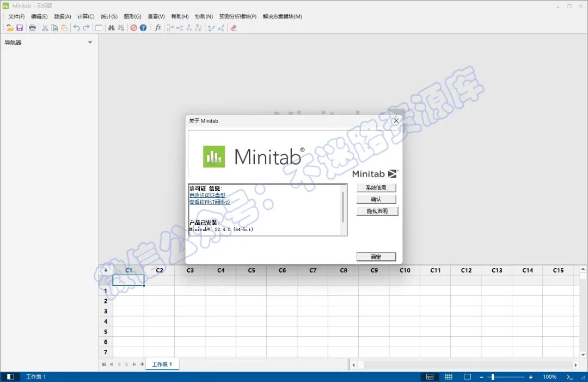The width and height of the screenshot is (588, 382).
Task: Expand the 导航器 dropdown arrow
Action: [90, 43]
